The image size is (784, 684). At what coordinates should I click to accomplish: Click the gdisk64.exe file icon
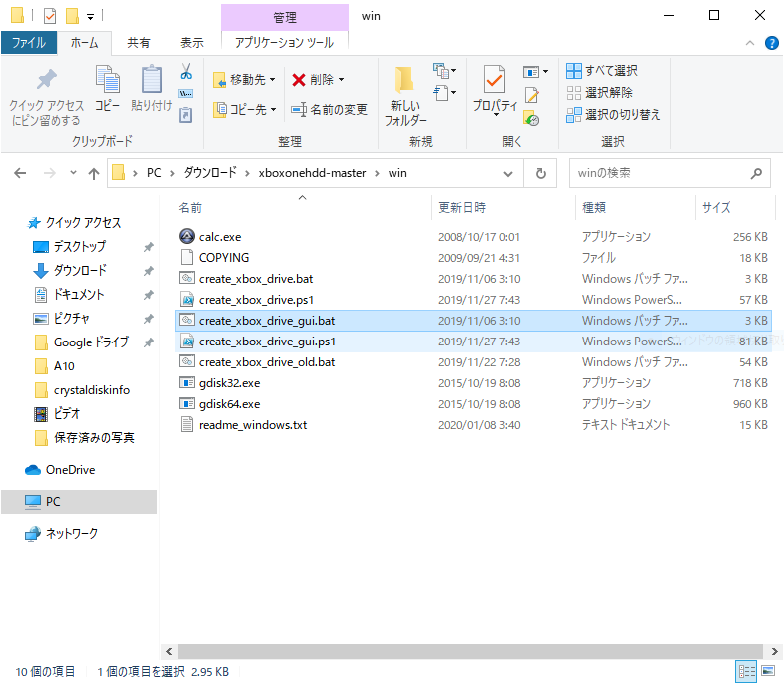[187, 404]
